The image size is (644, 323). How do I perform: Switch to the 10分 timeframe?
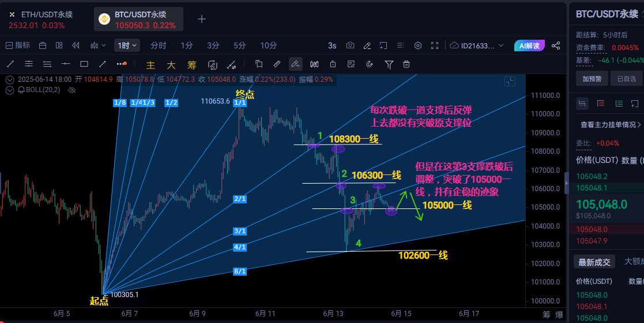click(269, 45)
